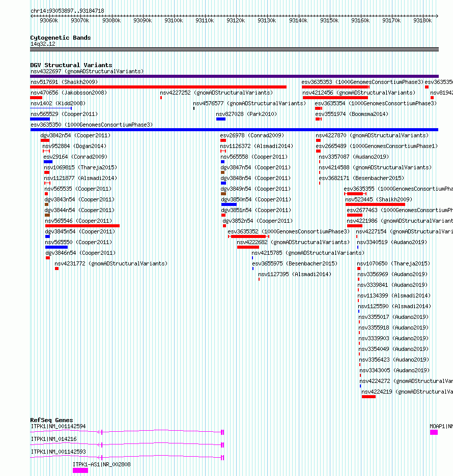Click esv26978 (Conrad2009) label
Viewport: 453px width, 476px height.
252,135
